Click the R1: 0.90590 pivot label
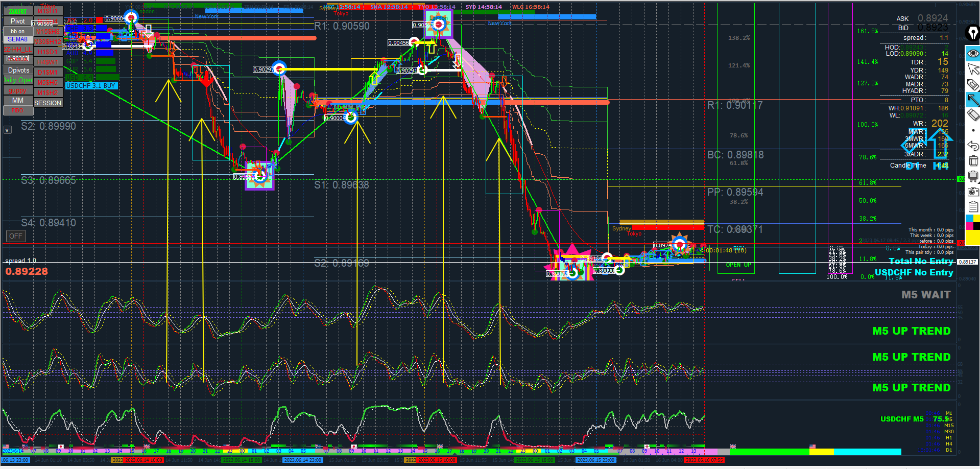980x469 pixels. [x=342, y=26]
